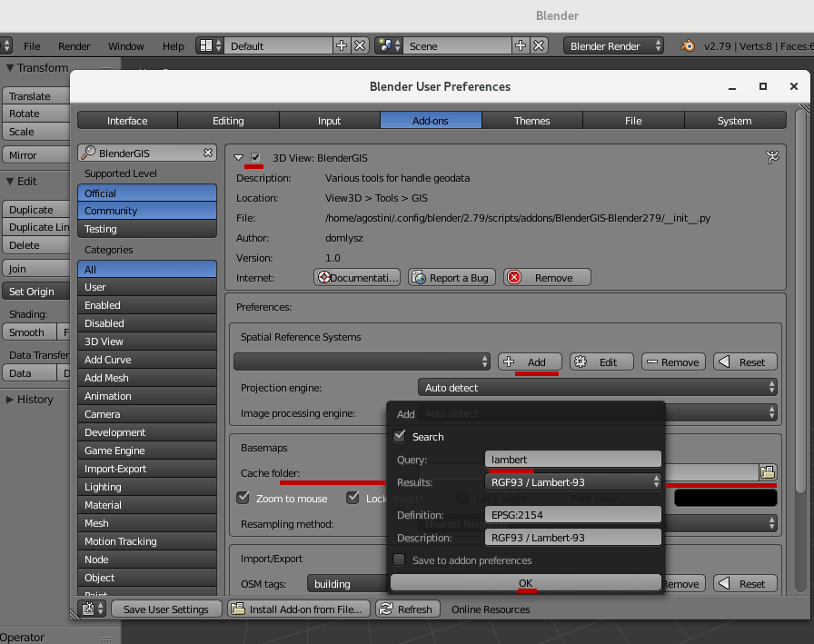Switch to the Editing tab

(228, 121)
